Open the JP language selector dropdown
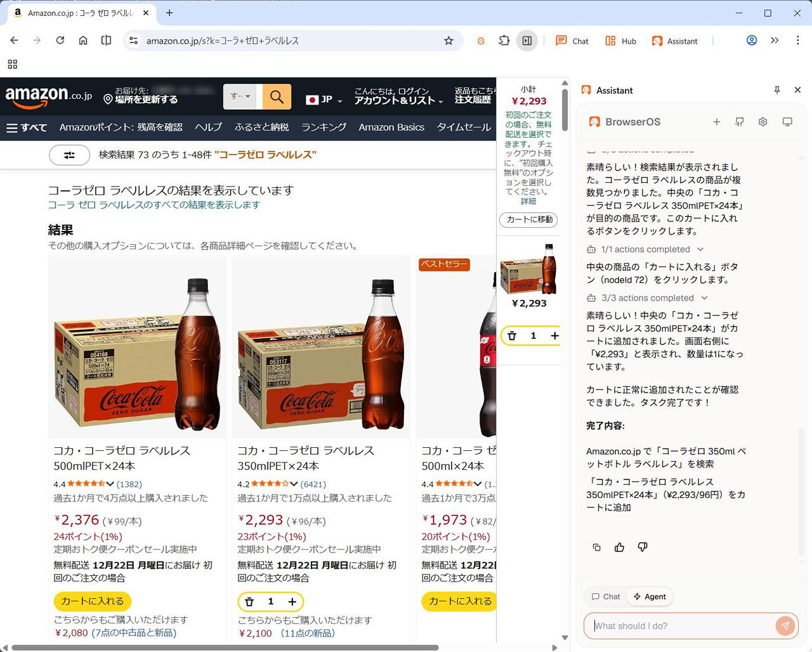Viewport: 812px width, 652px height. click(324, 100)
